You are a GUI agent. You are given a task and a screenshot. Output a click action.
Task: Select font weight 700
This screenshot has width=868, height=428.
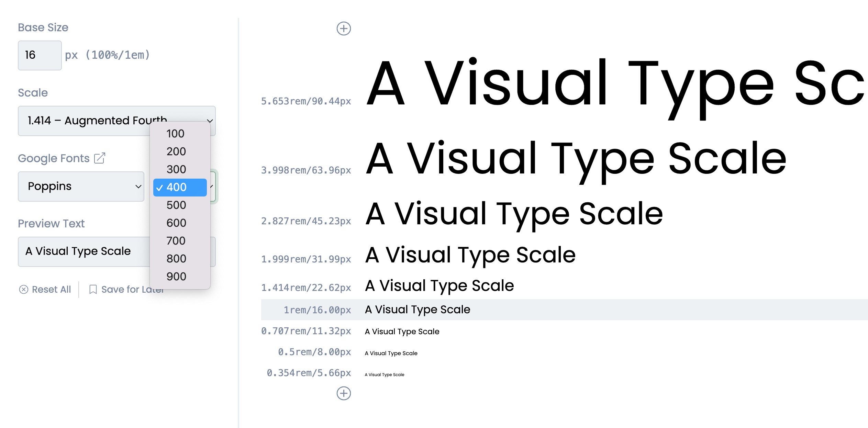[176, 241]
